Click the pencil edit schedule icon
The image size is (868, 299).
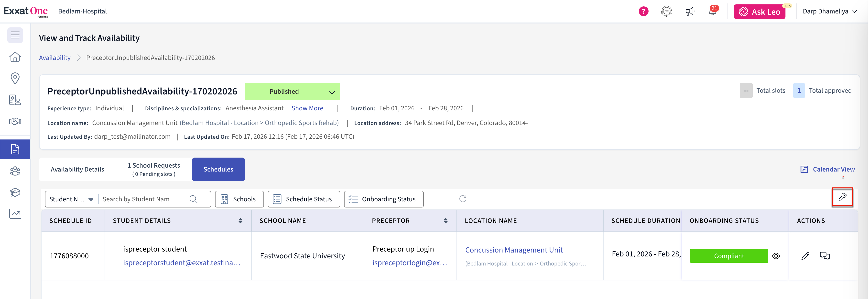click(805, 256)
